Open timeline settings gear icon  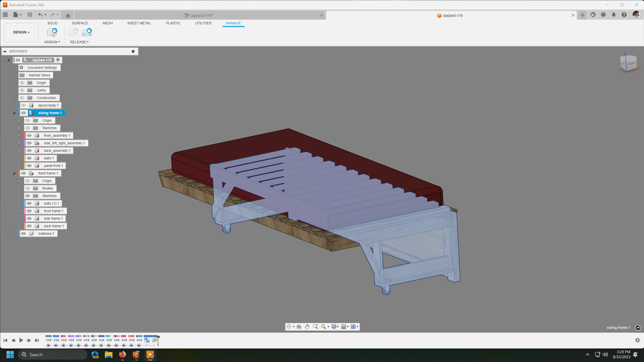[637, 340]
